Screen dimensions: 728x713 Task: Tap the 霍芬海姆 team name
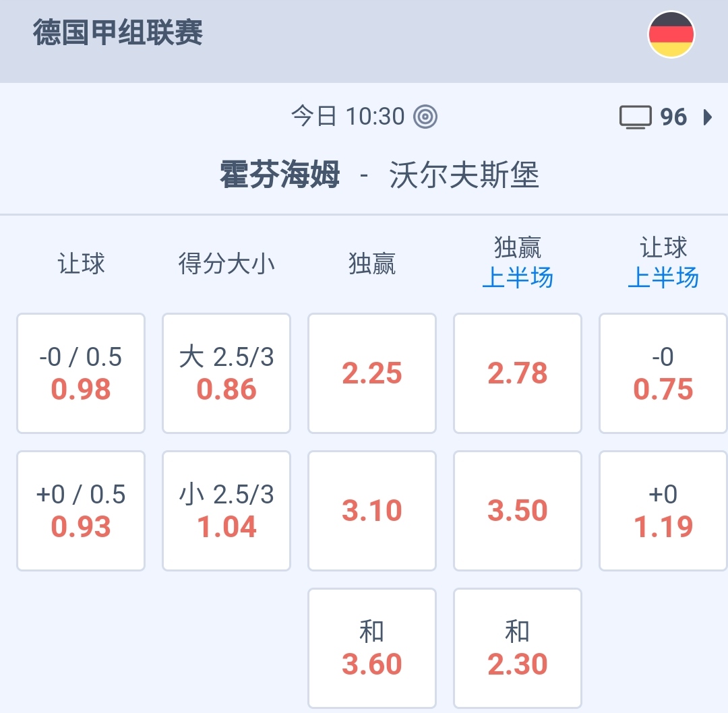coord(280,176)
